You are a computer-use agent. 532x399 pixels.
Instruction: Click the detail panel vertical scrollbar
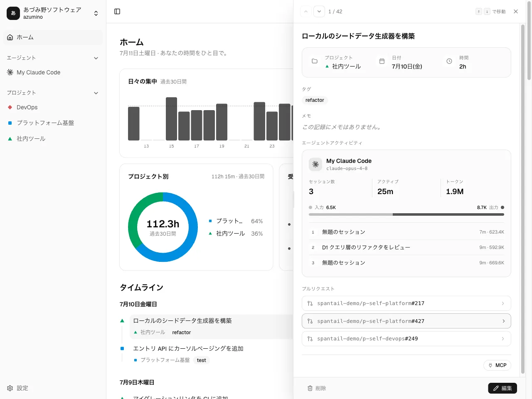[522, 199]
